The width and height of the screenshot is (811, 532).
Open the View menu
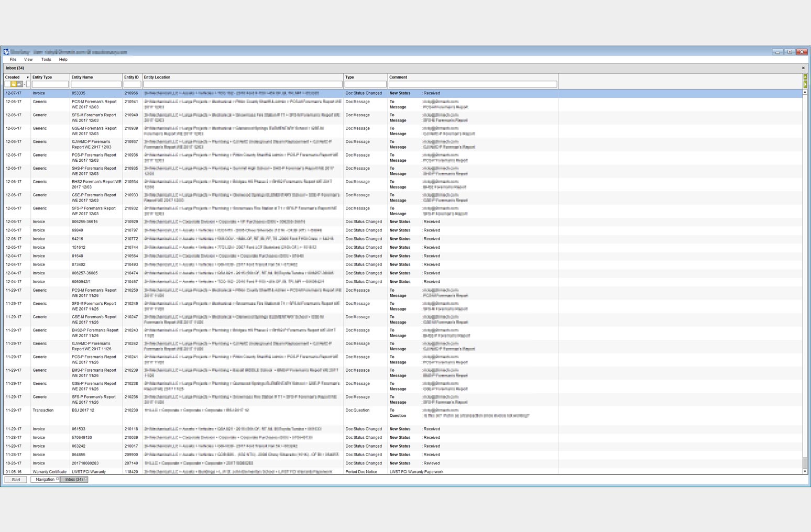pyautogui.click(x=28, y=60)
